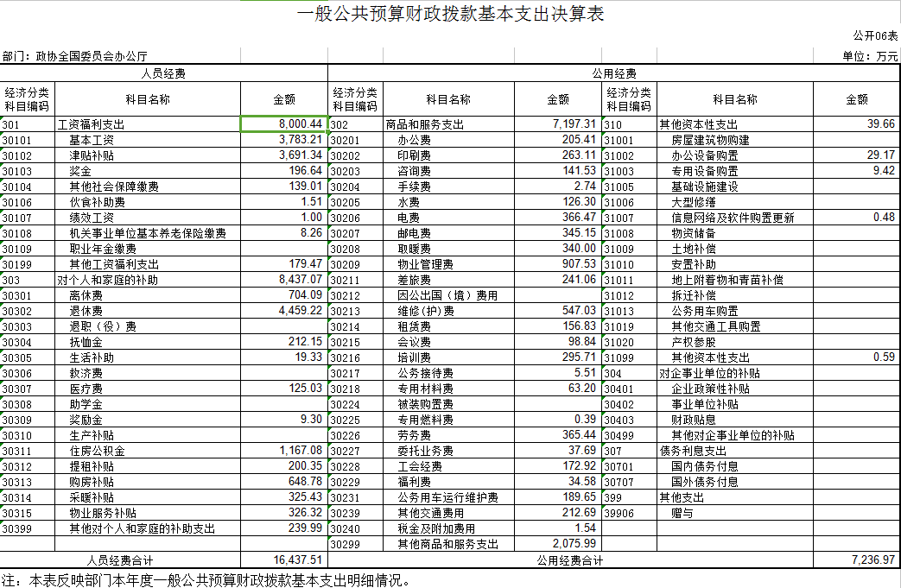Select the 公用经费 header cell
The height and width of the screenshot is (588, 901).
pos(614,73)
